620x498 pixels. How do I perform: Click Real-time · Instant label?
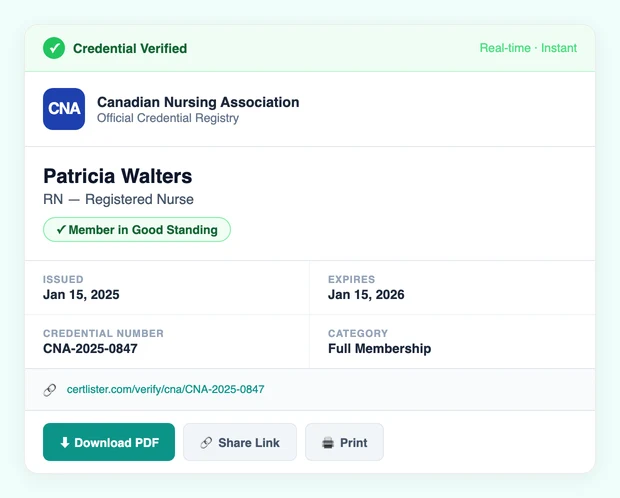pyautogui.click(x=528, y=48)
